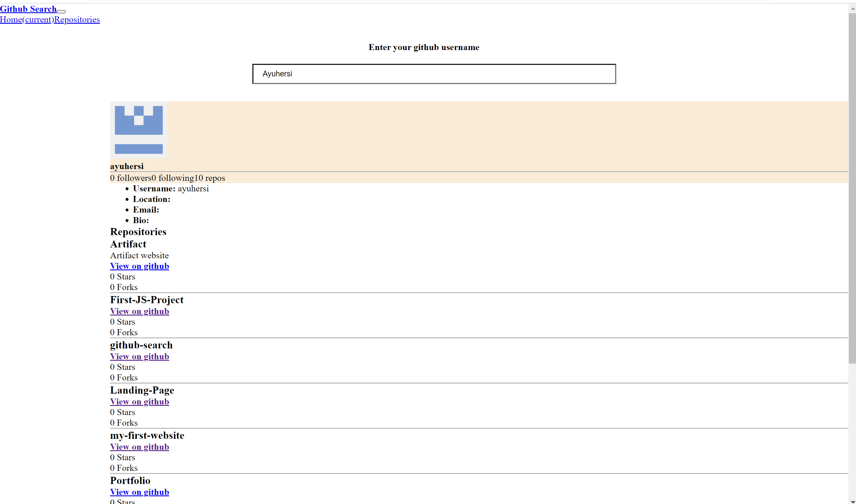856x504 pixels.
Task: View the Artifact repo on github
Action: pyautogui.click(x=139, y=266)
